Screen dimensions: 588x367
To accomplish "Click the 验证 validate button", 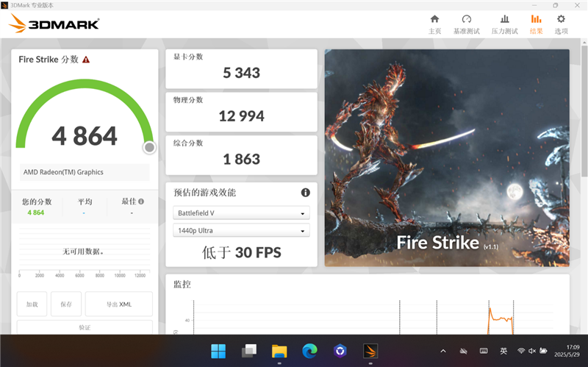I will [85, 327].
